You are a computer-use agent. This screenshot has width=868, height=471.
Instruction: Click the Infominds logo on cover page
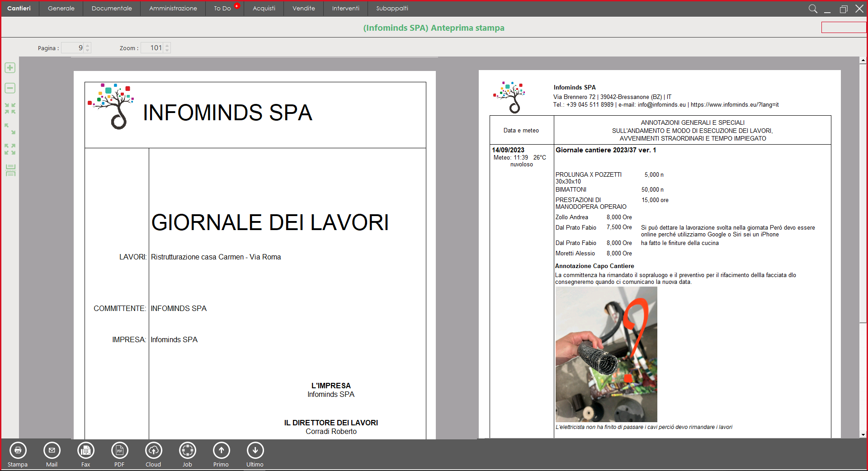point(111,106)
